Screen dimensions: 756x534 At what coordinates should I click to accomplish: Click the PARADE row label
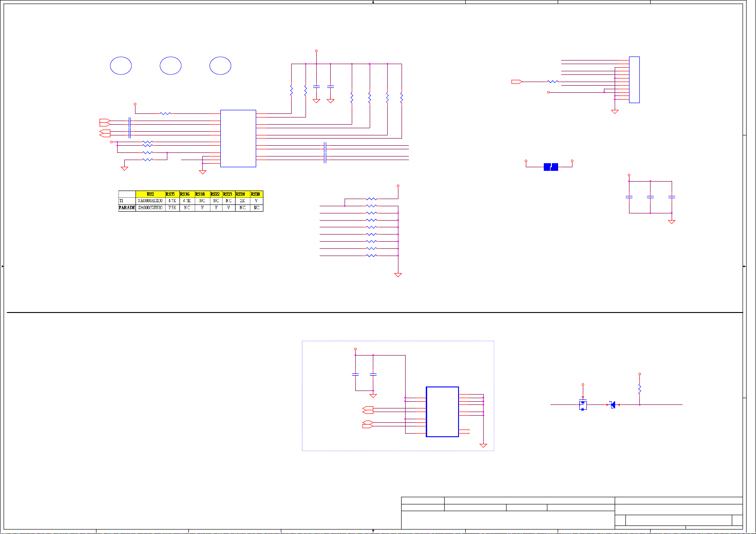127,208
